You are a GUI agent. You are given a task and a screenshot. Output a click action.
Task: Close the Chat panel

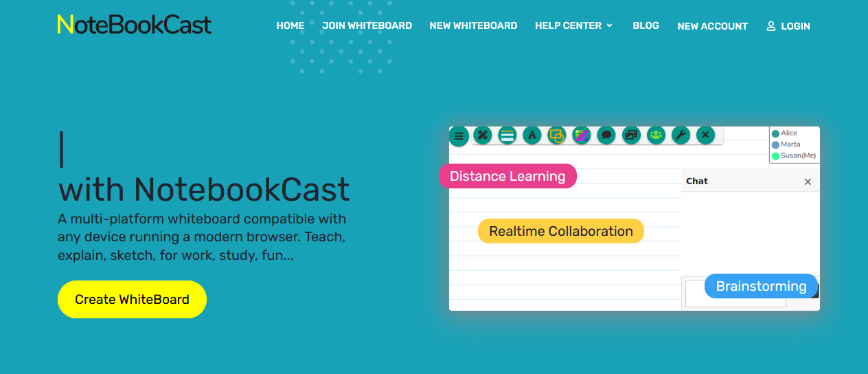[x=808, y=181]
